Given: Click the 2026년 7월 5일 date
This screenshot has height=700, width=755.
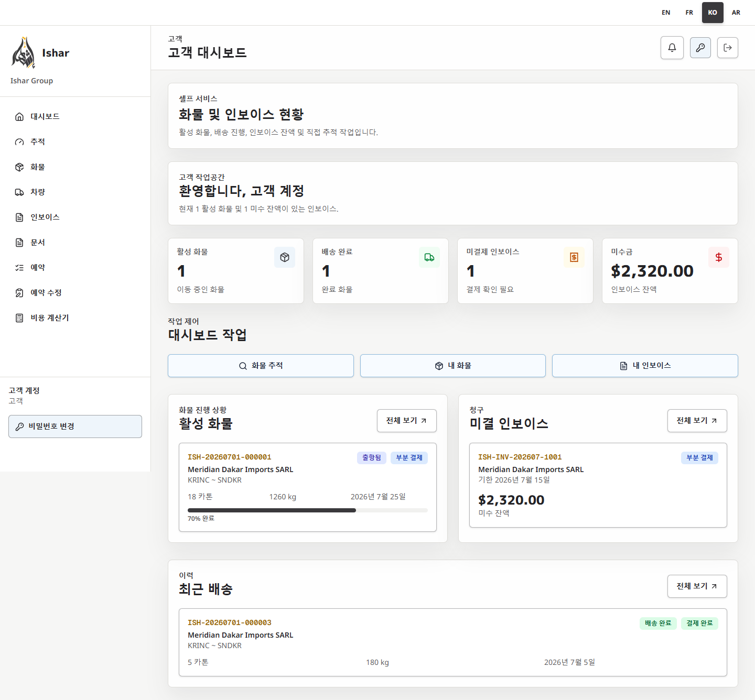Looking at the screenshot, I should pos(569,662).
